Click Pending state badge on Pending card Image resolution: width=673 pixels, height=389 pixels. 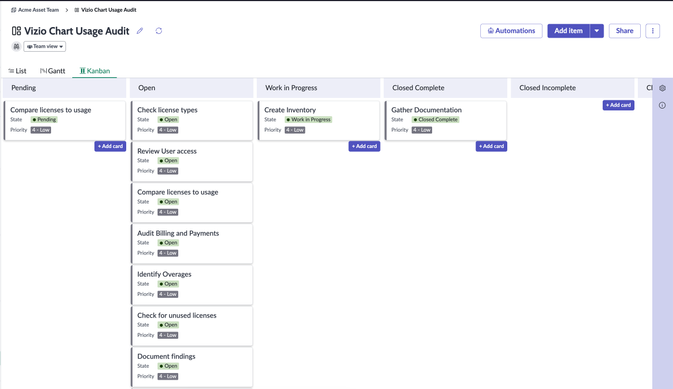44,120
